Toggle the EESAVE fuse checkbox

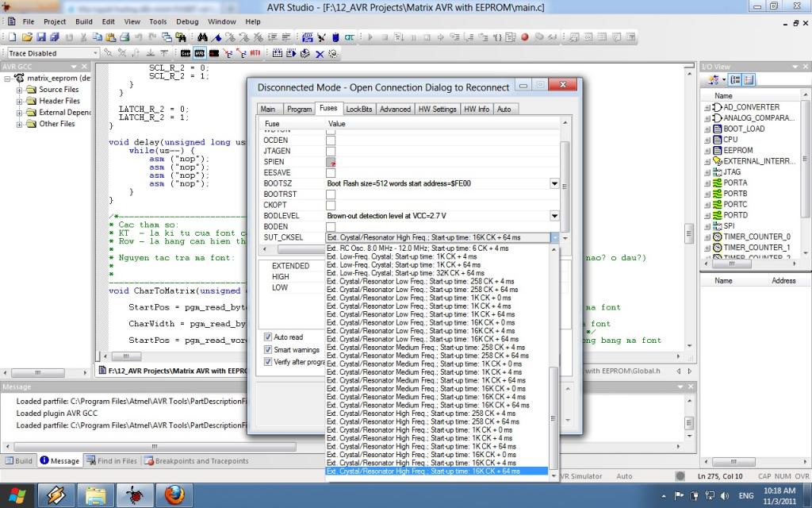[x=331, y=173]
